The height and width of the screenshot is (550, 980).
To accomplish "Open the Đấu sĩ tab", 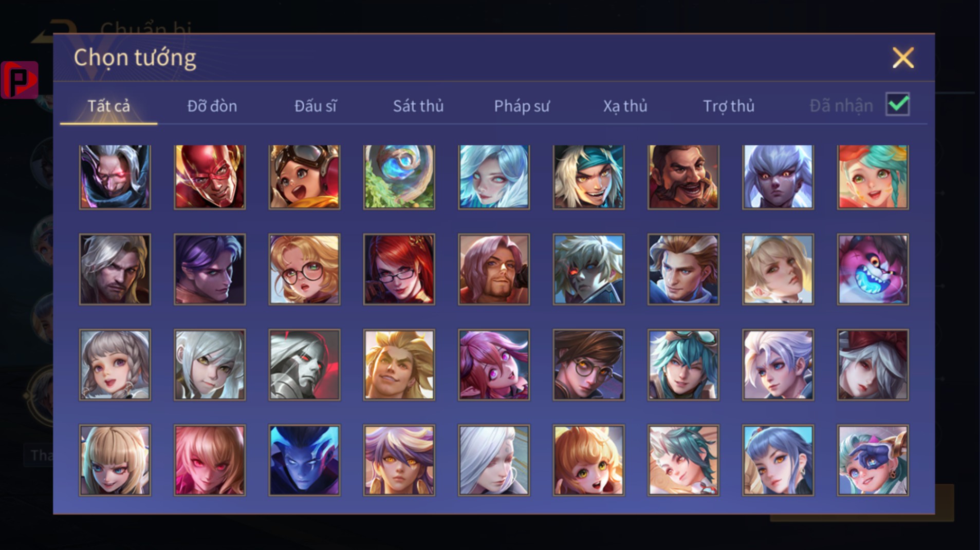I will 315,106.
